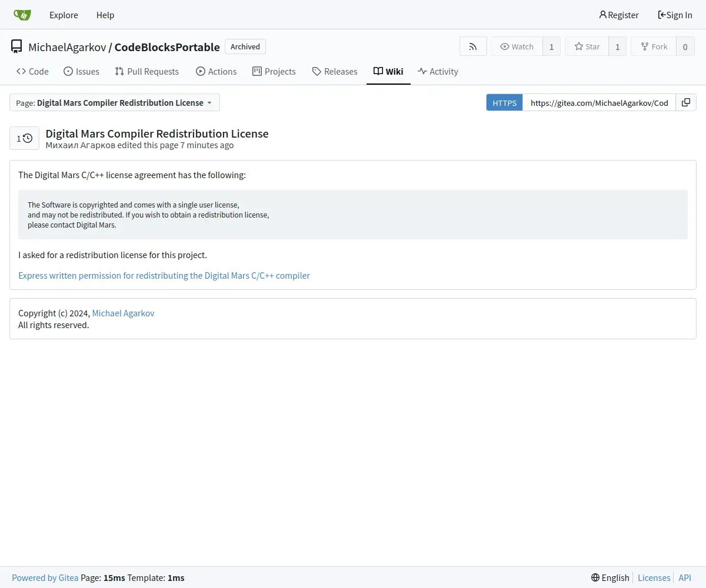The image size is (706, 588).
Task: Click the clone URL input field
Action: tap(599, 102)
